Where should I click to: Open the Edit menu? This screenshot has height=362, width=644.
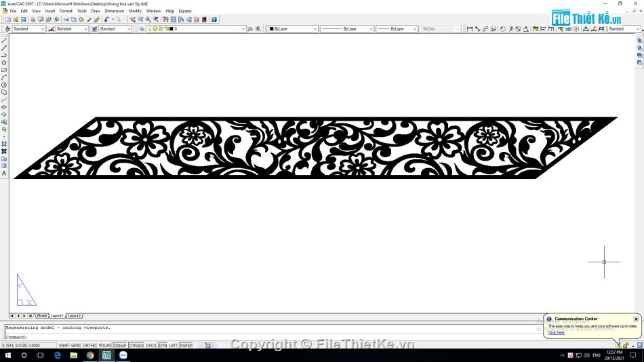(24, 11)
